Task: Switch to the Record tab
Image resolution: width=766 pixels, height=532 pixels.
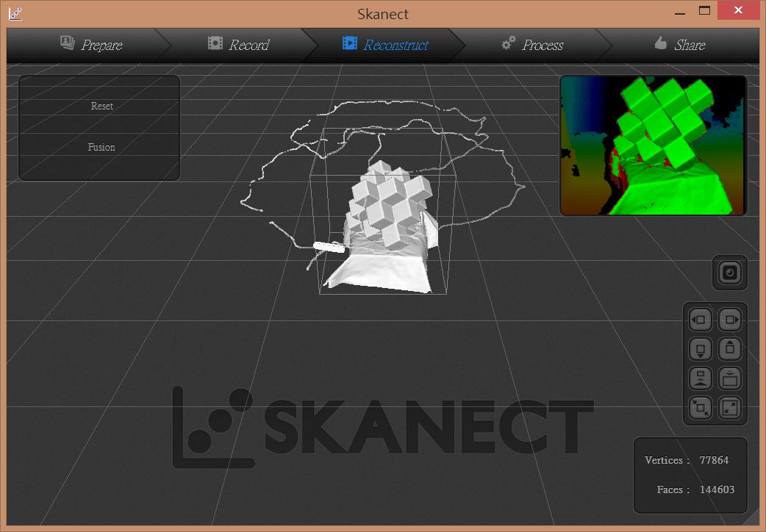Action: [238, 45]
